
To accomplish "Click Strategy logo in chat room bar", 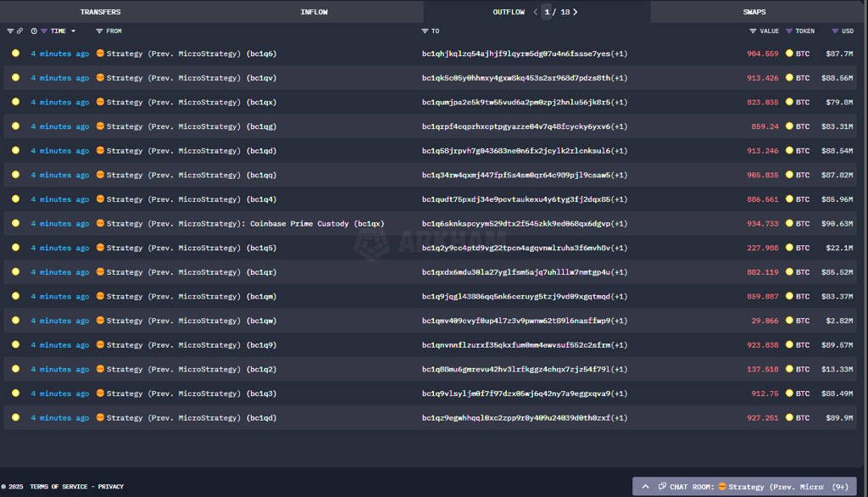I will coord(722,487).
